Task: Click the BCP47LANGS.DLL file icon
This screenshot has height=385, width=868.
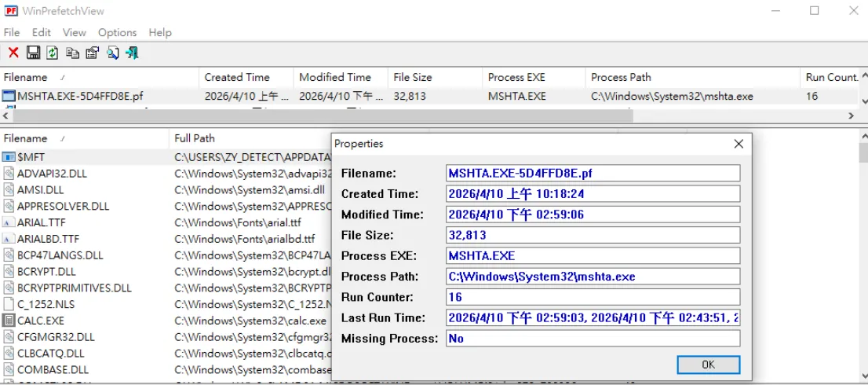Action: click(x=9, y=255)
